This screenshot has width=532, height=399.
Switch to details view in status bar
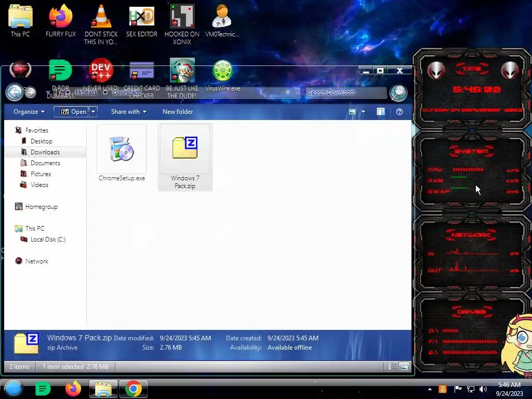(392, 366)
